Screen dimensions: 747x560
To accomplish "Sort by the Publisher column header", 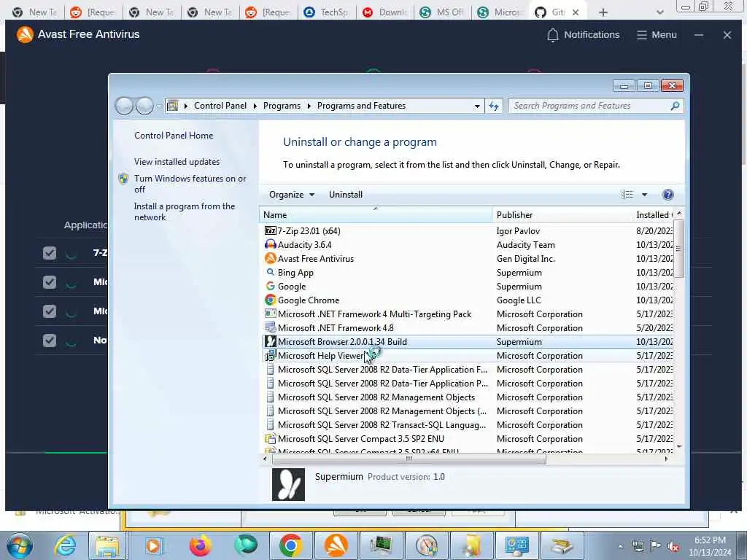I will (562, 215).
